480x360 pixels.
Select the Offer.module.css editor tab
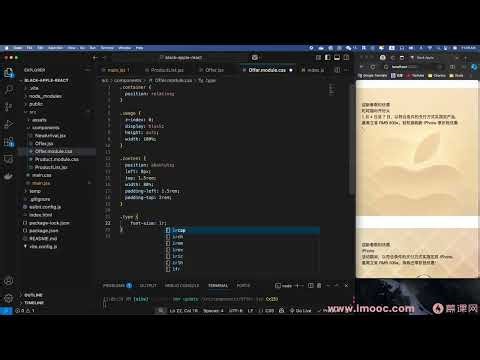(268, 70)
